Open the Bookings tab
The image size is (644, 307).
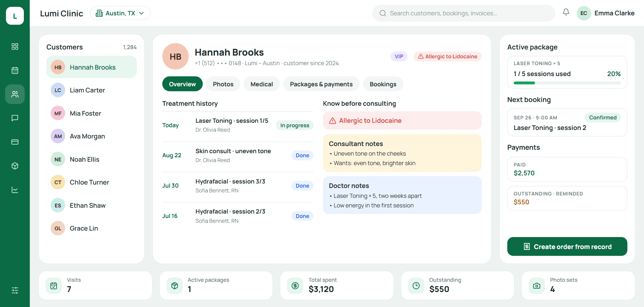pos(383,84)
